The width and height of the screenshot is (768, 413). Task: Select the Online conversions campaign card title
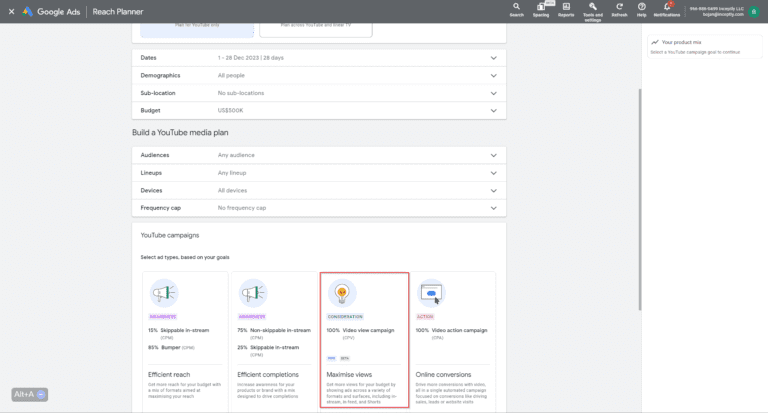443,374
